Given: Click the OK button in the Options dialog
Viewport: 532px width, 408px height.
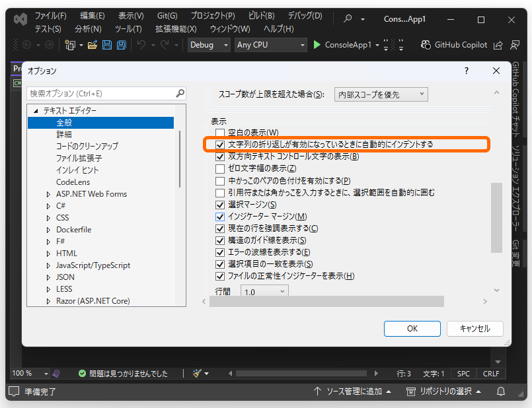Looking at the screenshot, I should (412, 328).
